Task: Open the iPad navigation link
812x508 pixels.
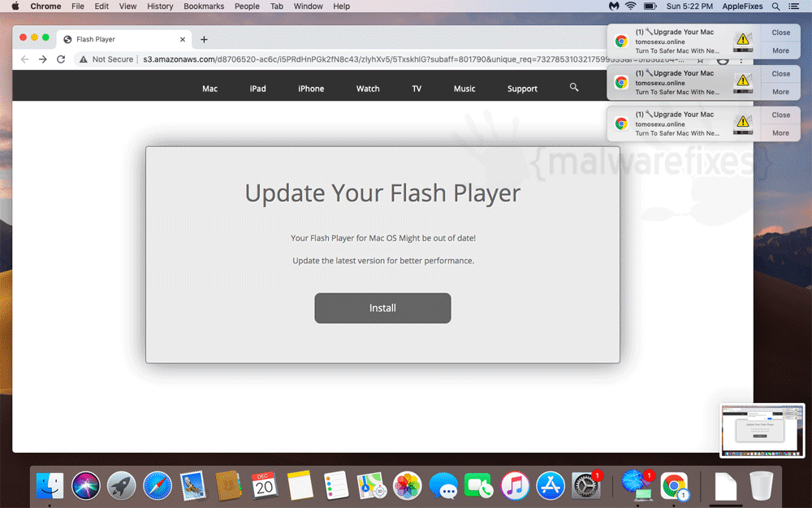Action: click(x=258, y=89)
